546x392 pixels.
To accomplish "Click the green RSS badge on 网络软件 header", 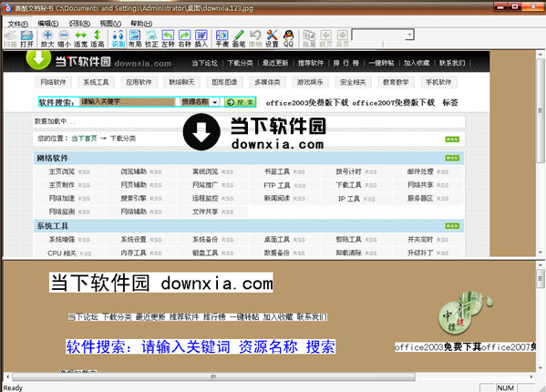I will 452,158.
